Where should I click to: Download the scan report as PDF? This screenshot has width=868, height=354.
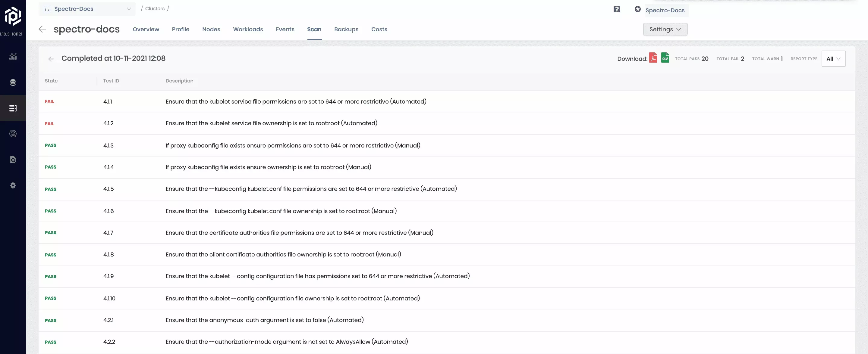653,58
